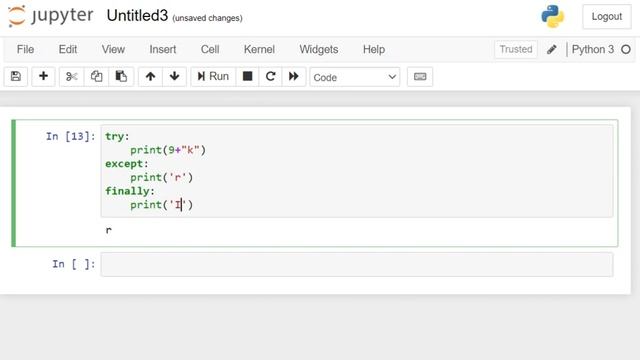
Task: Click the kernel idle circle indicator
Action: [626, 49]
